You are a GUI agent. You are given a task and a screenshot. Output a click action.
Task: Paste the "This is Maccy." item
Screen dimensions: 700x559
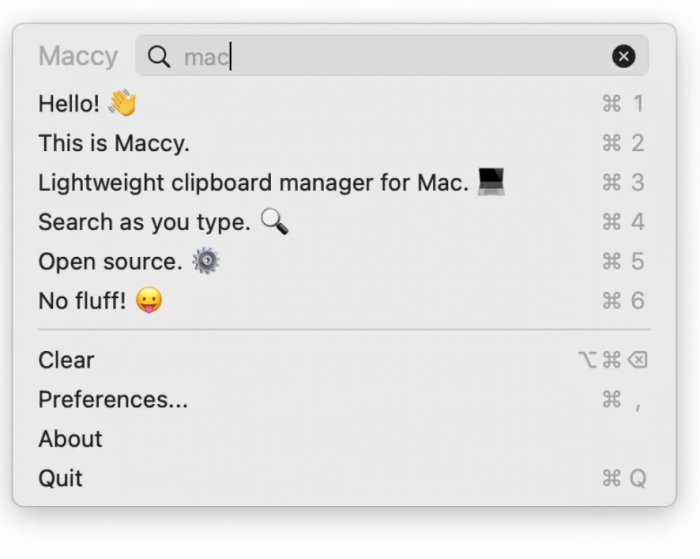coord(113,143)
